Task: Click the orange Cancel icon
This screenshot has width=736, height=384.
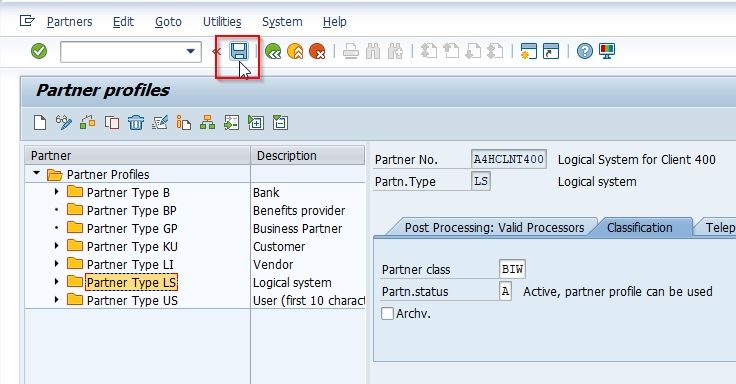Action: pyautogui.click(x=318, y=51)
